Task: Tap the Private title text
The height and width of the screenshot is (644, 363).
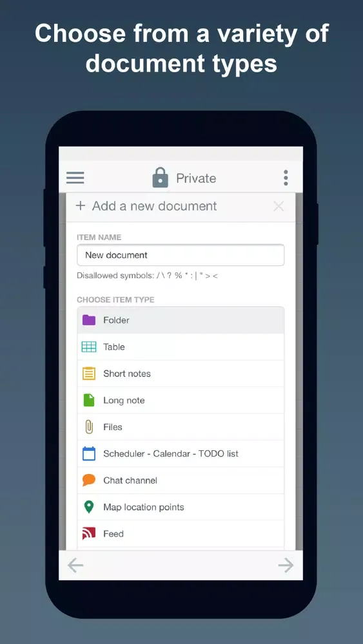Action: [x=196, y=178]
